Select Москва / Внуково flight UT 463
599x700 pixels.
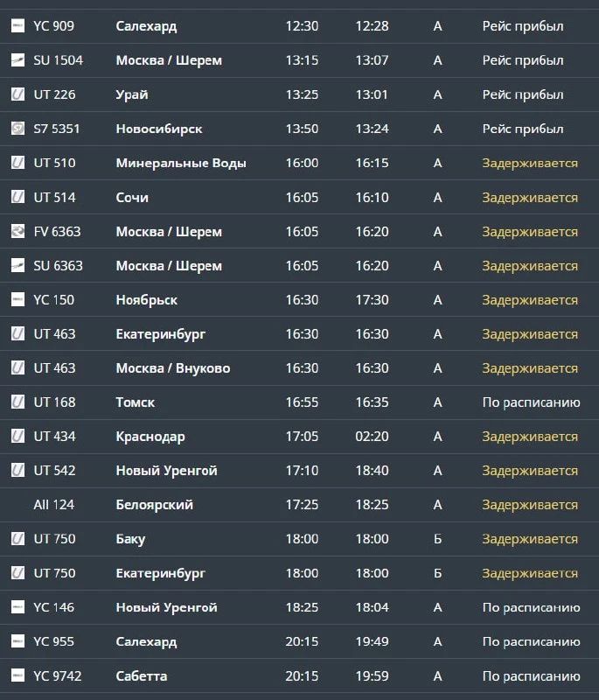coord(299,367)
